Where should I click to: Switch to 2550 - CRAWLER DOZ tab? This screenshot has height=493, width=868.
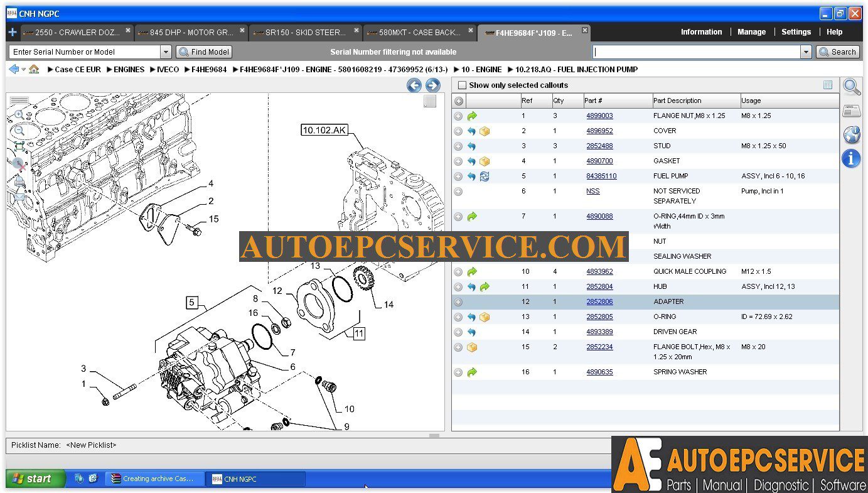(76, 32)
